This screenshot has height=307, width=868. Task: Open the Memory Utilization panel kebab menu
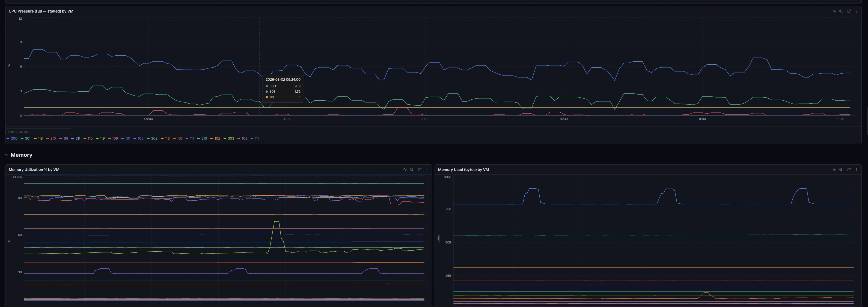point(427,170)
